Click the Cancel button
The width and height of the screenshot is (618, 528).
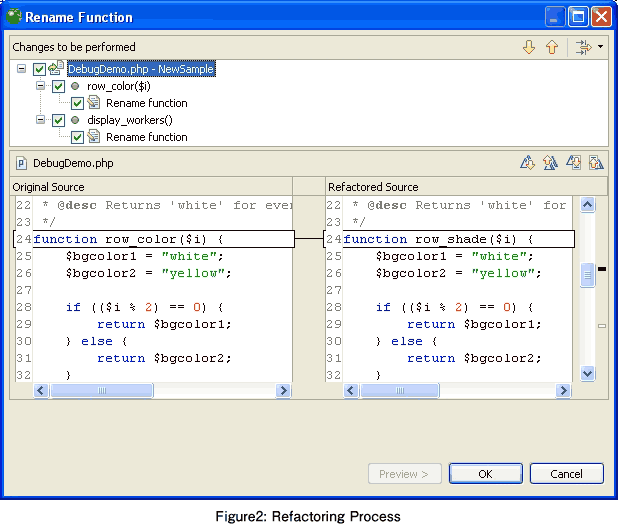[x=566, y=474]
